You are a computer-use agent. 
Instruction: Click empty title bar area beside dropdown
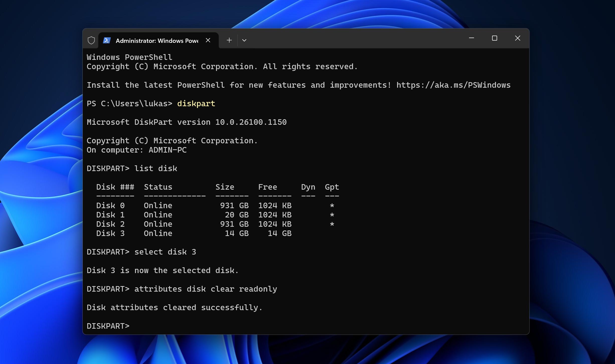pyautogui.click(x=351, y=39)
